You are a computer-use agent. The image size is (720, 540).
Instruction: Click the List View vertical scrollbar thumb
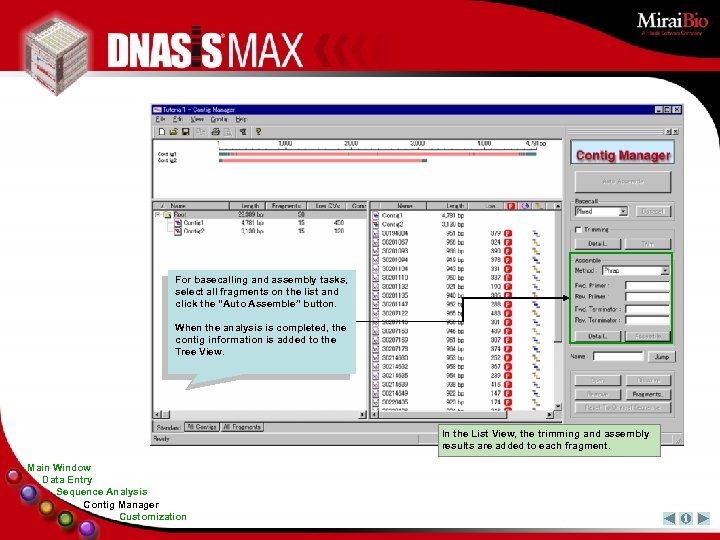(557, 276)
